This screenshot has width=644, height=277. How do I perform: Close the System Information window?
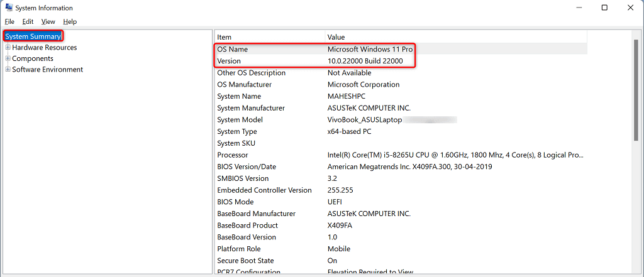tap(630, 8)
